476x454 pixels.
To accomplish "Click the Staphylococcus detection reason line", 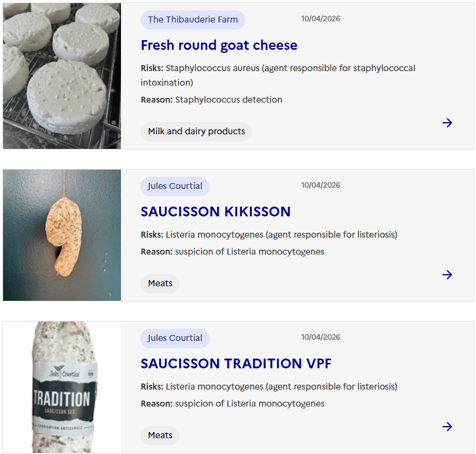I will [212, 100].
